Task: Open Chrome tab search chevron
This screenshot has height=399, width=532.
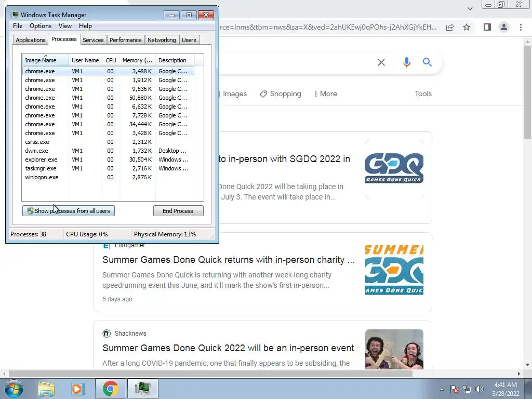Action: (470, 9)
